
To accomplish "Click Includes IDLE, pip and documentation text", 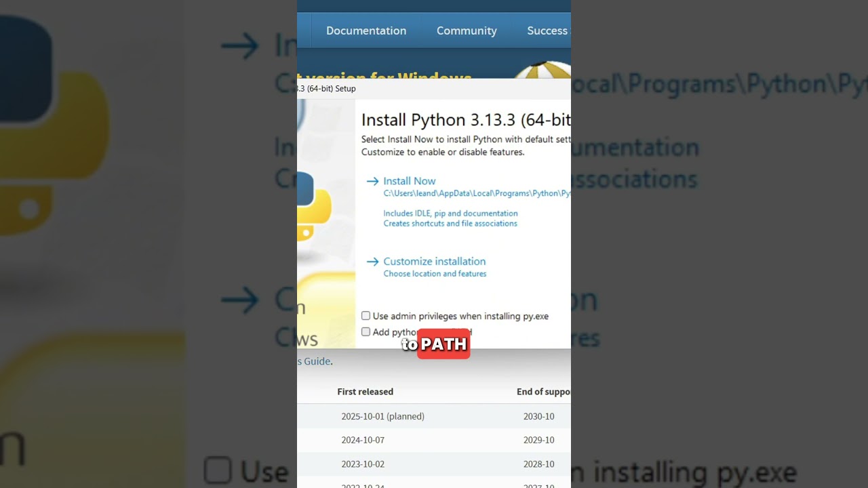I will (450, 213).
